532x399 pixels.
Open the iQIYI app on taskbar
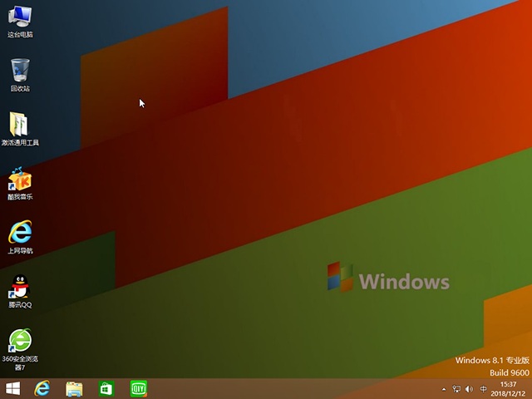138,388
